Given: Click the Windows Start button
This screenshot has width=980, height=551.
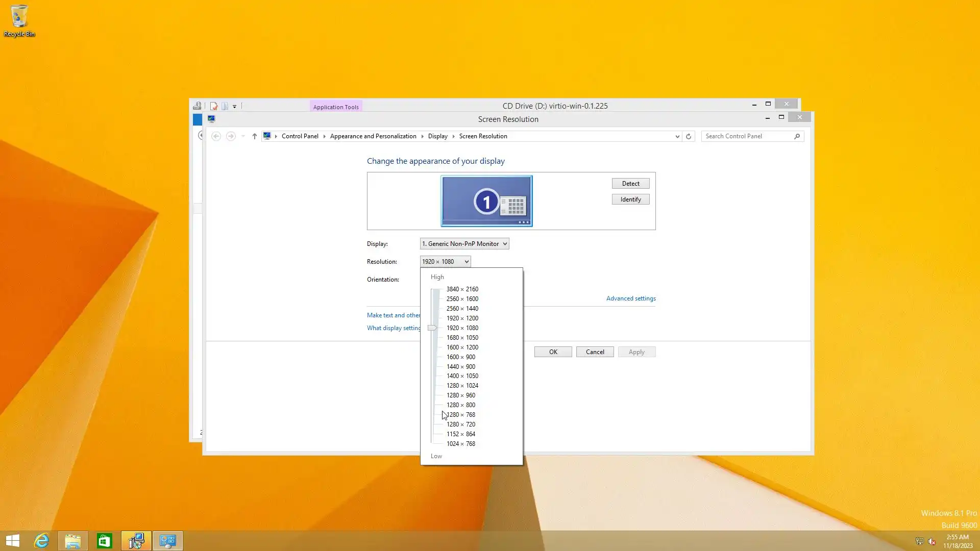Looking at the screenshot, I should [13, 541].
